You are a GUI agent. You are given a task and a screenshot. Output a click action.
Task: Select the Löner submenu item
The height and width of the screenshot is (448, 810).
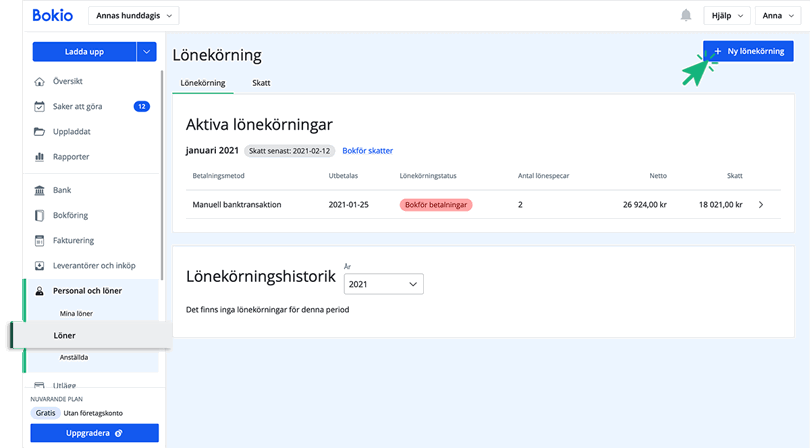coord(91,335)
